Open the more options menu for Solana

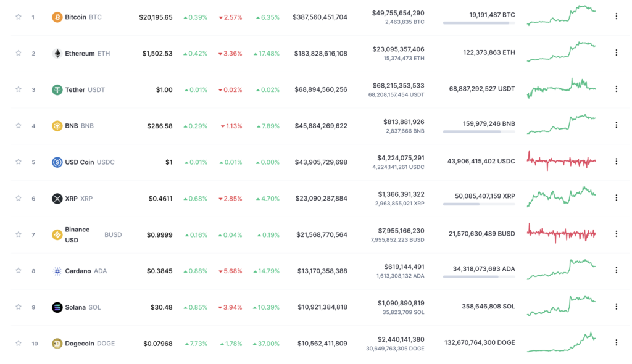[616, 307]
